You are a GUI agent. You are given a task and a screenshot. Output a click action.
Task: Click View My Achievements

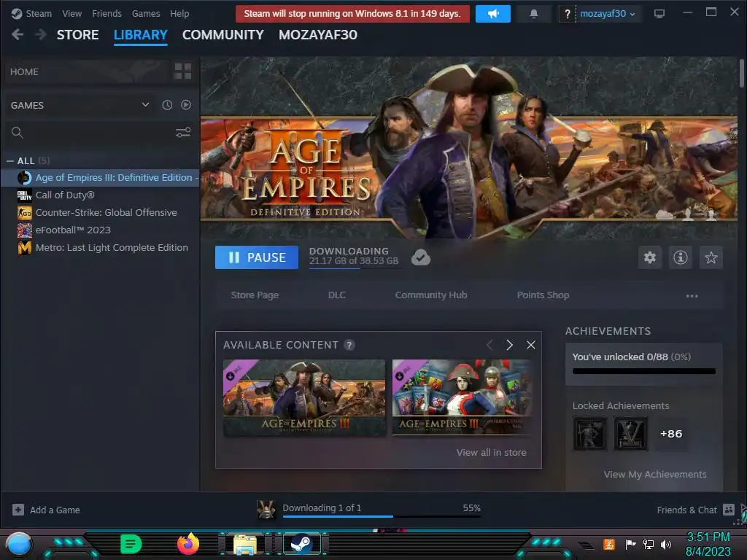[x=655, y=474]
